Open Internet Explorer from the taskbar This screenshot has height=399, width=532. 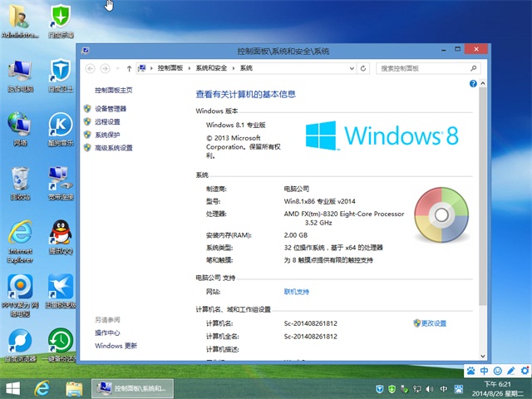[42, 388]
